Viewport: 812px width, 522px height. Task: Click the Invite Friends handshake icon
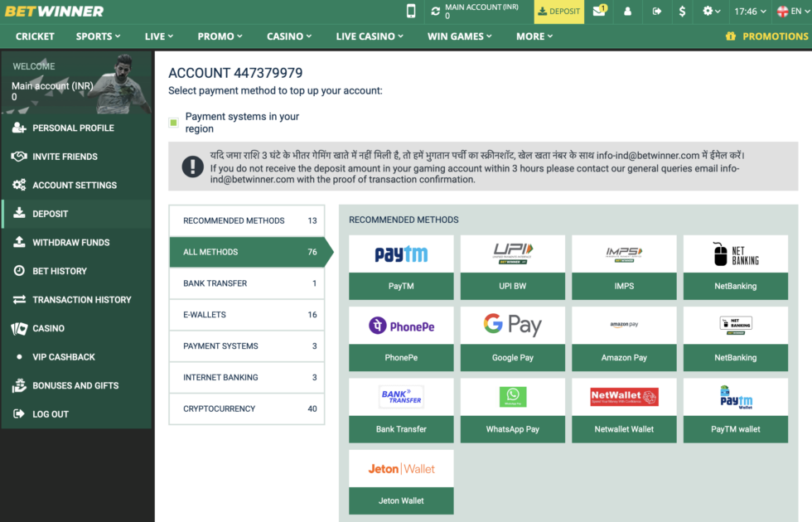[x=19, y=157]
